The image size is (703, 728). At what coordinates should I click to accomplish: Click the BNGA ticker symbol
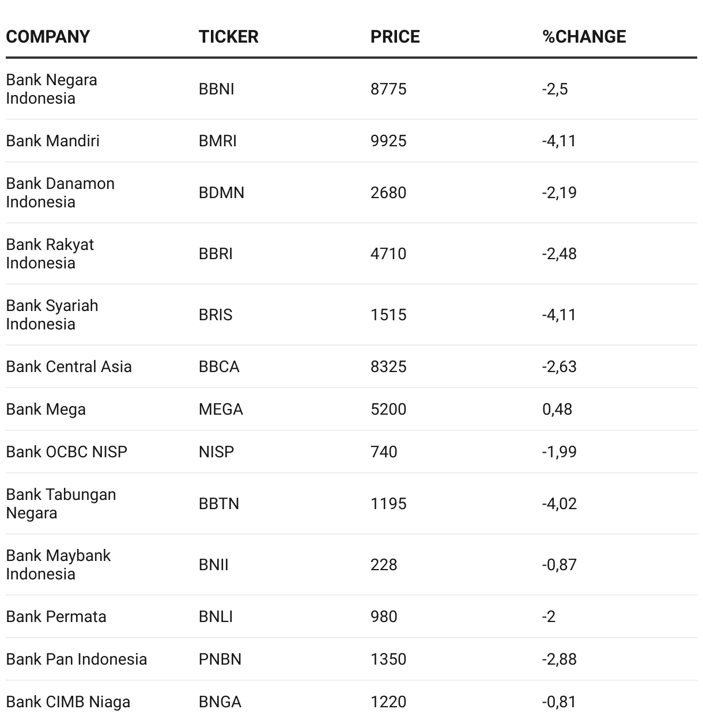(x=220, y=702)
